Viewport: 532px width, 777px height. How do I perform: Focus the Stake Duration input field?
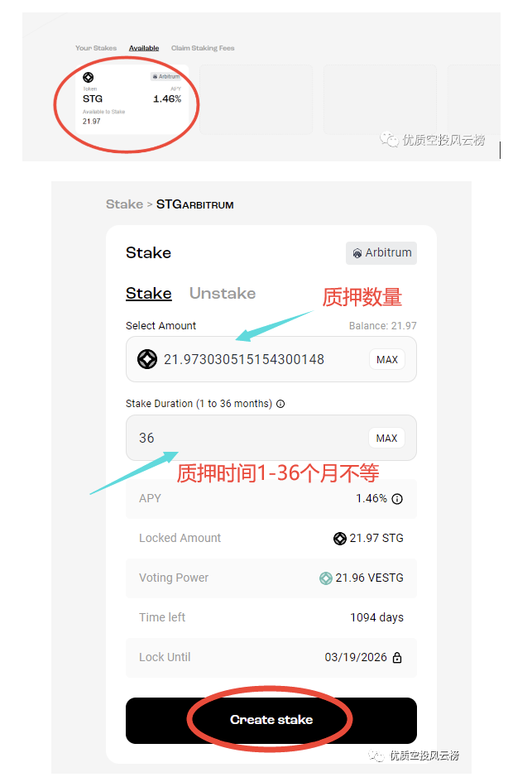point(271,438)
